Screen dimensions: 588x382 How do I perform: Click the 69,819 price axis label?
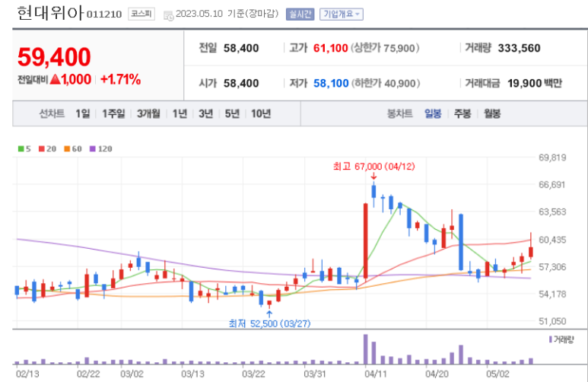pyautogui.click(x=552, y=158)
